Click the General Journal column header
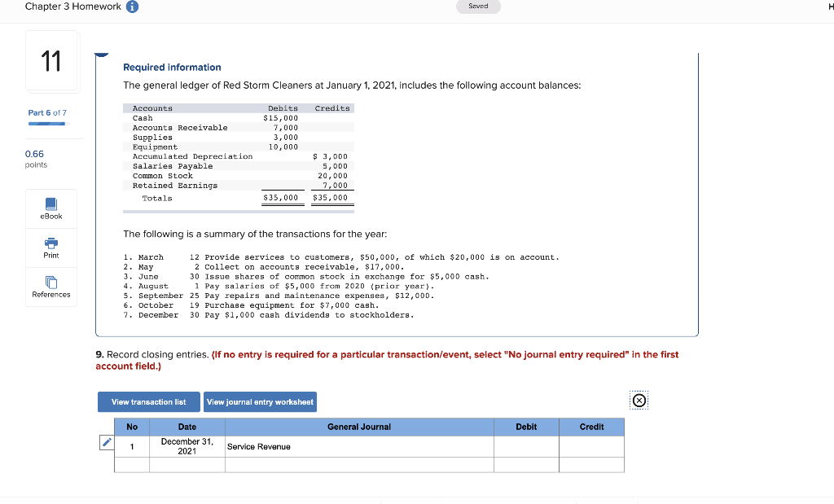This screenshot has width=834, height=504. (358, 427)
